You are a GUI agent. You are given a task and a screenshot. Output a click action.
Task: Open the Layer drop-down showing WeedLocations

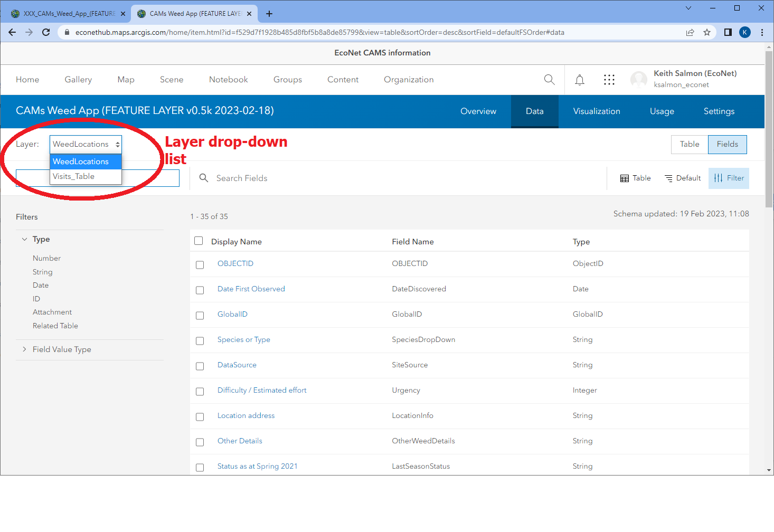click(x=86, y=144)
